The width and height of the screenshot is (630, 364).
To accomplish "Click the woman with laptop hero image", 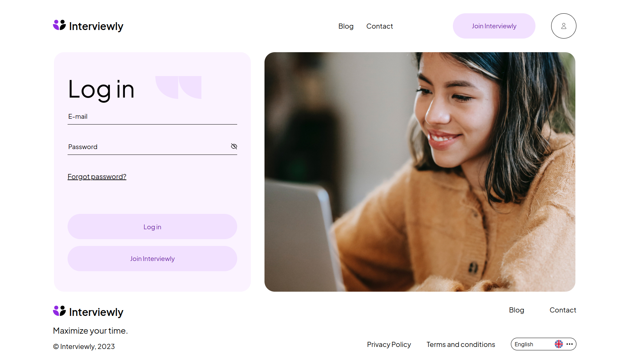I will point(420,172).
